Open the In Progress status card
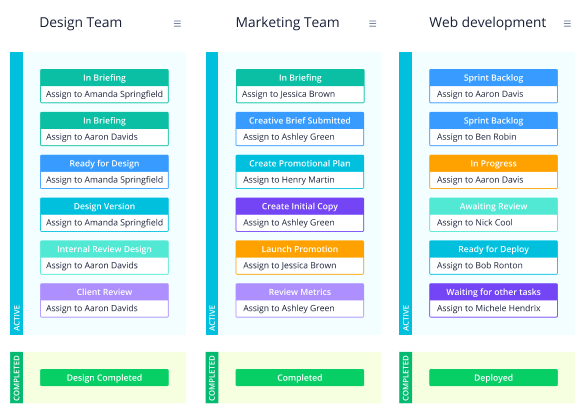 493,172
